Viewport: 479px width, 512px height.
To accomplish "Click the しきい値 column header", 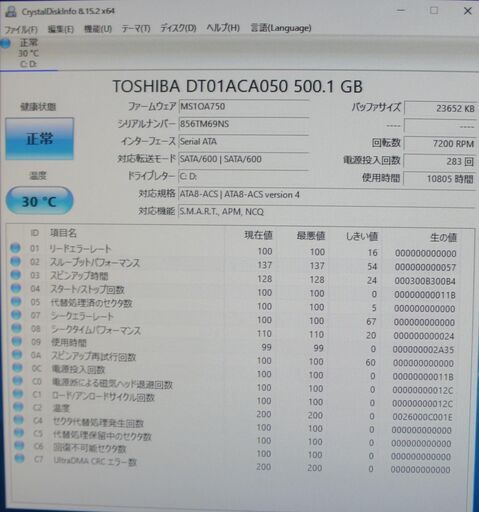I will point(361,237).
